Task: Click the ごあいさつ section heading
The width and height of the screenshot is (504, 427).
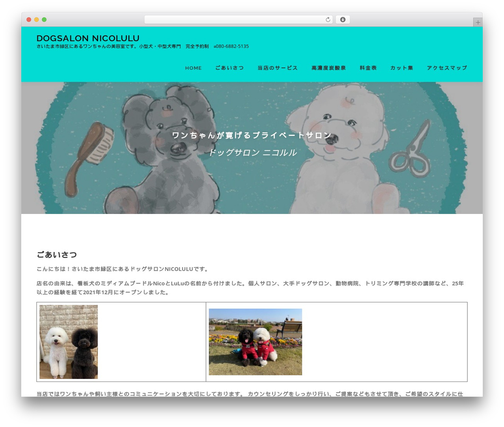Action: [x=57, y=255]
